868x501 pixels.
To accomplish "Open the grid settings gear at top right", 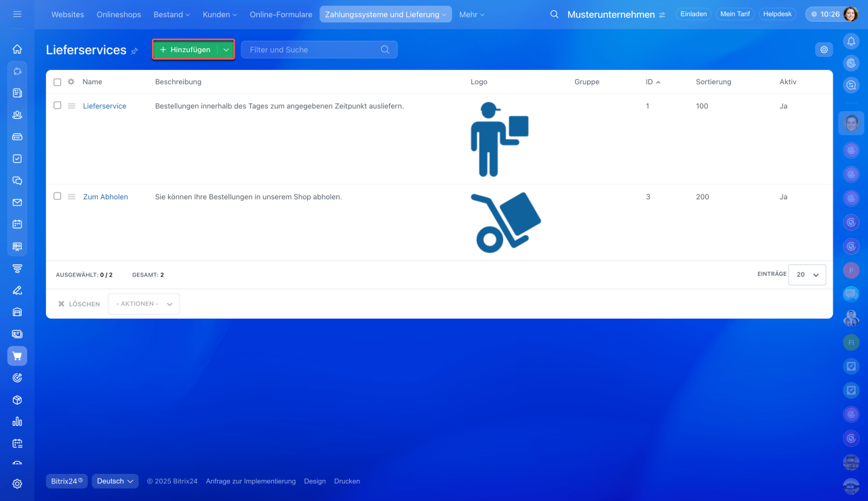I will pyautogui.click(x=824, y=49).
